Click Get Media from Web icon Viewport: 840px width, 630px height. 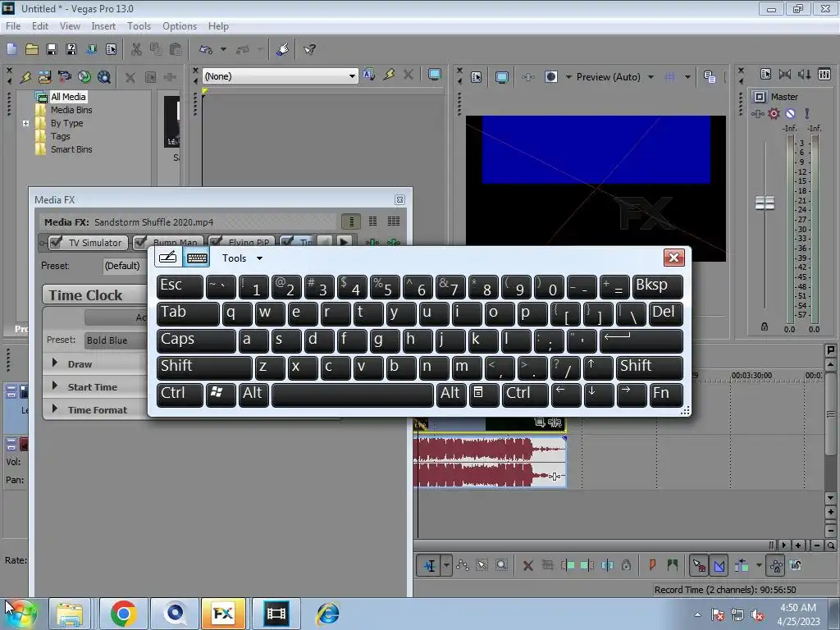coord(104,77)
